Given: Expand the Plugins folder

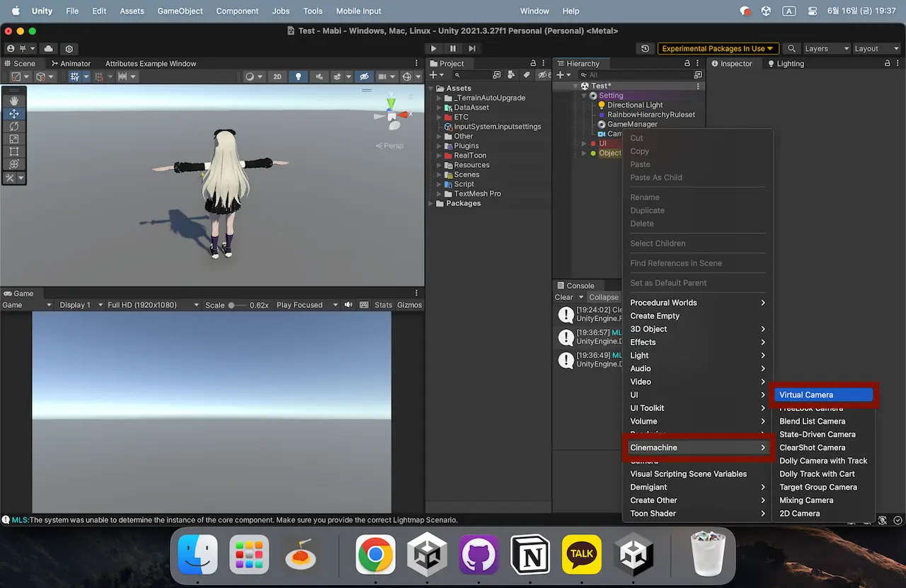Looking at the screenshot, I should coord(439,146).
